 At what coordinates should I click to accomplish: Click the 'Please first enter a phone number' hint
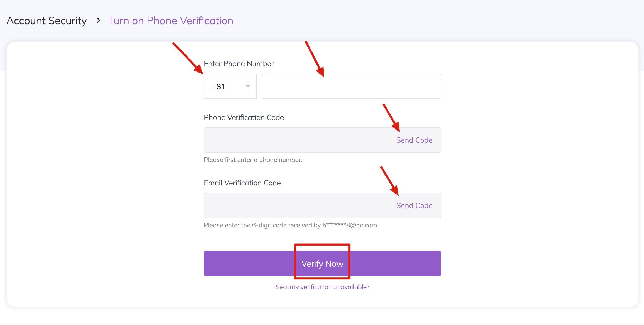253,160
